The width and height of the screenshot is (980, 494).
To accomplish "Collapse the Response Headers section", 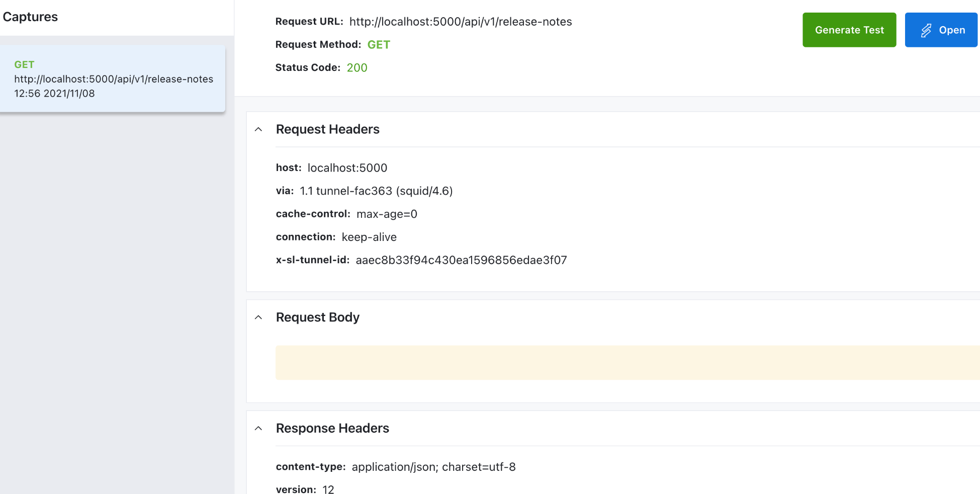I will (258, 428).
